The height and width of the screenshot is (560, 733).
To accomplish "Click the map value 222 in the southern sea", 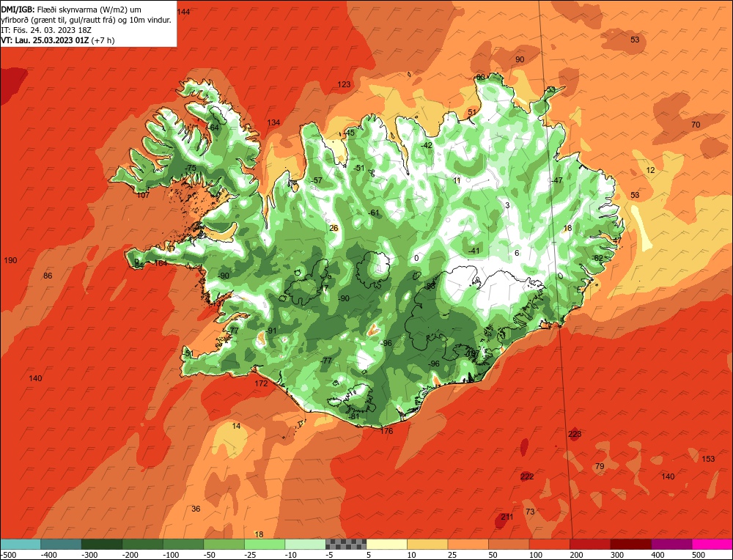I will [527, 476].
